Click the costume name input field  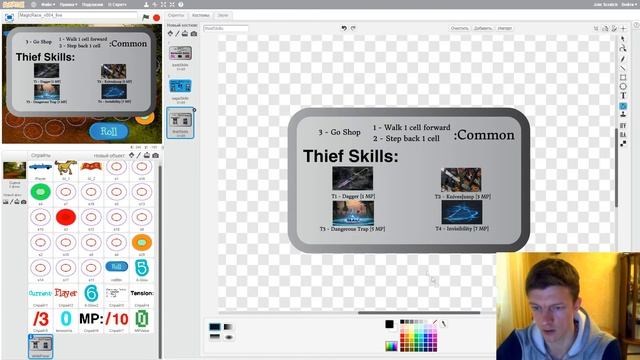coord(226,28)
